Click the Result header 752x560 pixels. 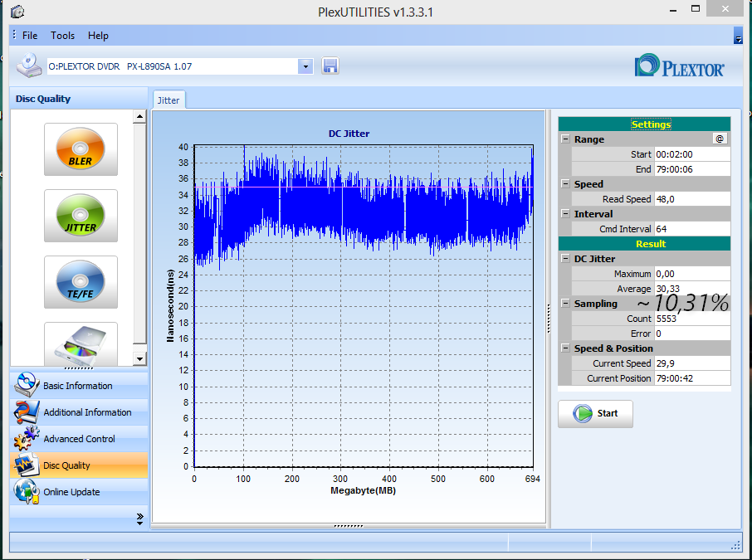coord(644,244)
